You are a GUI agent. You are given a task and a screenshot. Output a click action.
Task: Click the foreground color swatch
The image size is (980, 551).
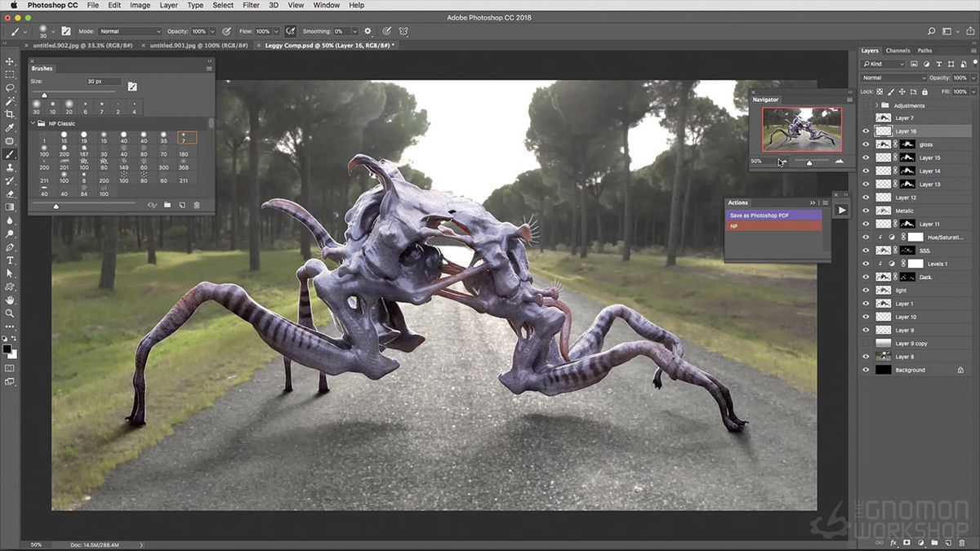click(7, 349)
